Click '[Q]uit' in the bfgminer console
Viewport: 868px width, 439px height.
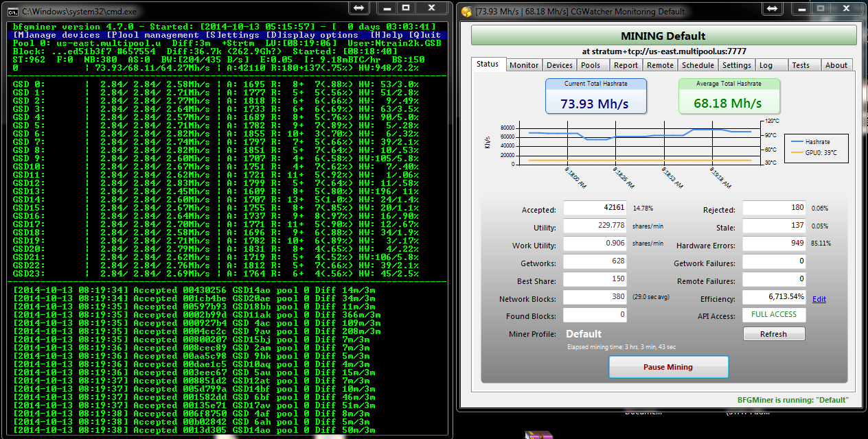pos(424,35)
